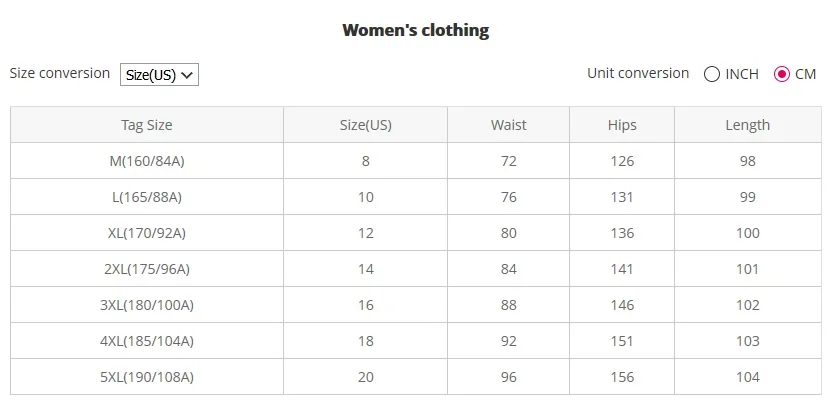Click the Women's clothing heading

tap(415, 30)
